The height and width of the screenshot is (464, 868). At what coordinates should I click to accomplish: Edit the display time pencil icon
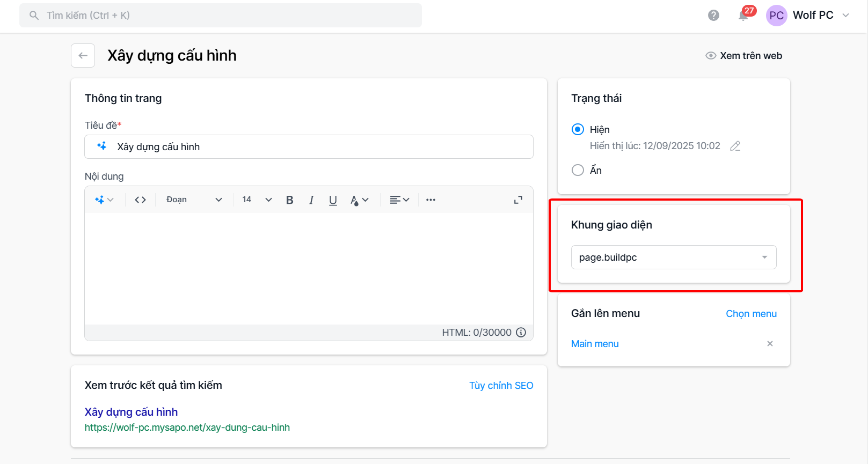click(735, 146)
